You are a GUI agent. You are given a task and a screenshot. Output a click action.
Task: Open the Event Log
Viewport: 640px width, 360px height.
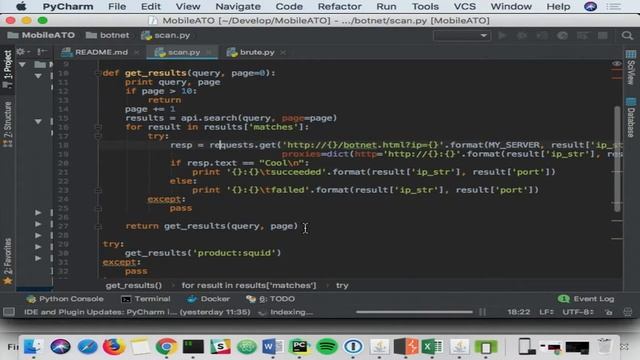point(586,299)
